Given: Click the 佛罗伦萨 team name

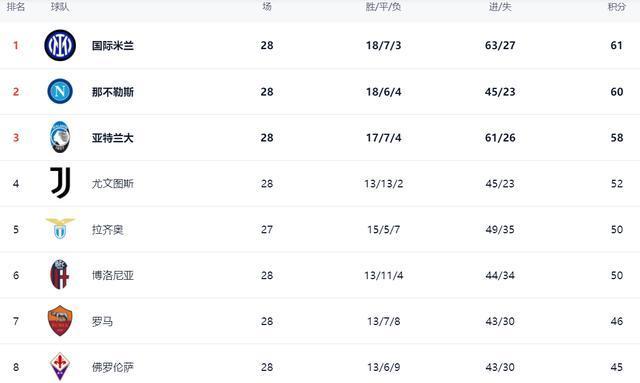Looking at the screenshot, I should point(113,367).
